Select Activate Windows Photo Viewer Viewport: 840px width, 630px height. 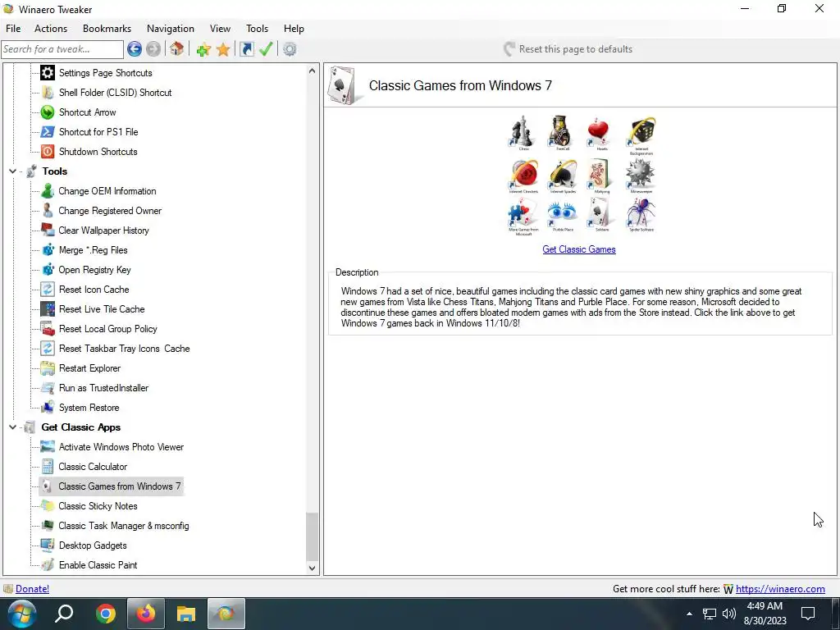coord(121,447)
